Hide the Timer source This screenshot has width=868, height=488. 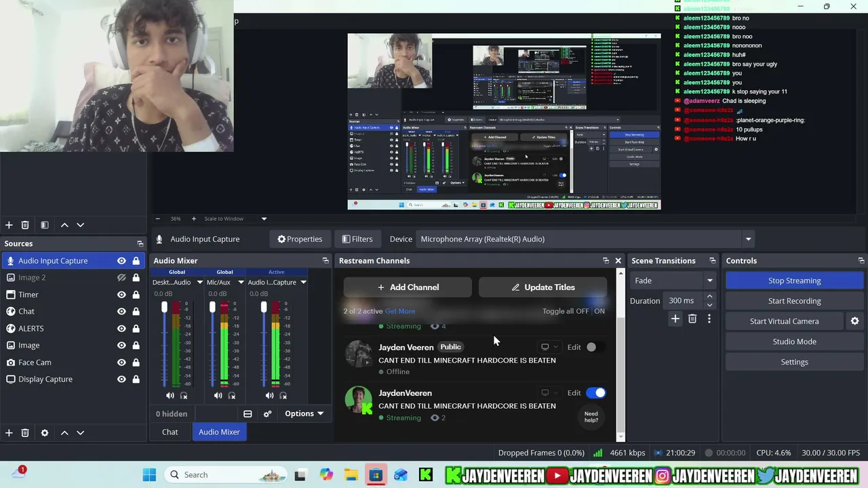click(x=121, y=295)
